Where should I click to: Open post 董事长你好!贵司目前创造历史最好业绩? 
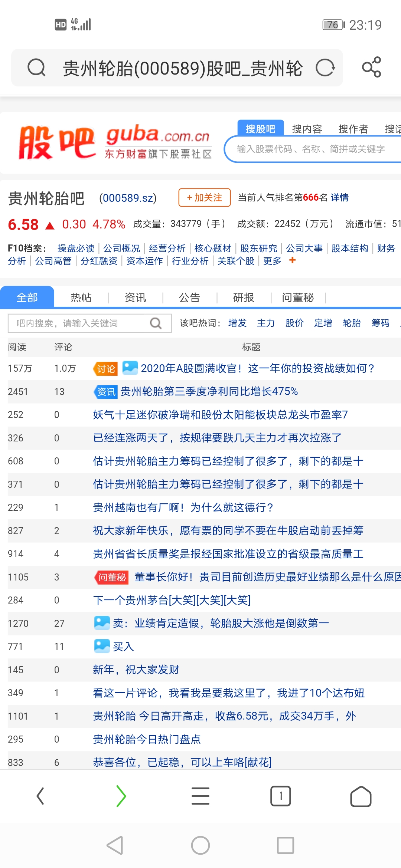click(268, 577)
